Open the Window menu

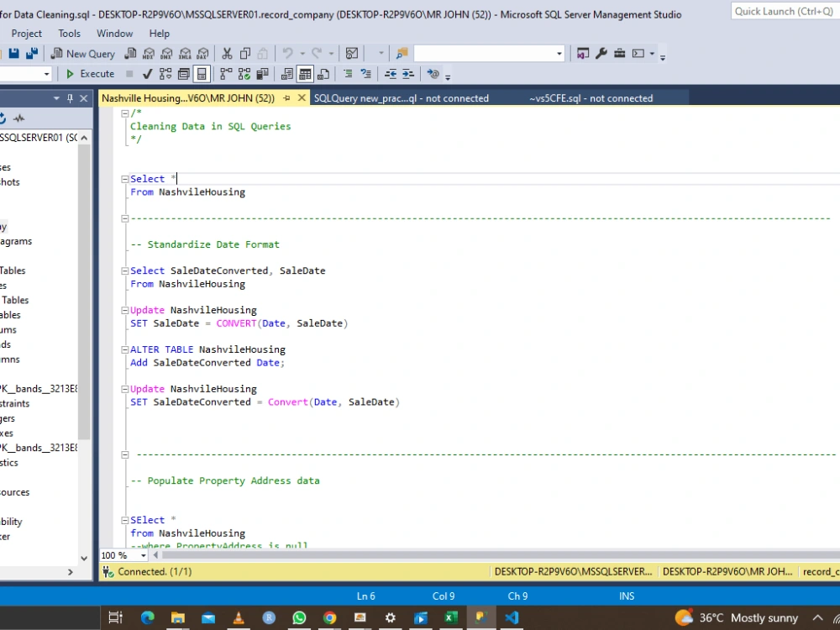[114, 34]
